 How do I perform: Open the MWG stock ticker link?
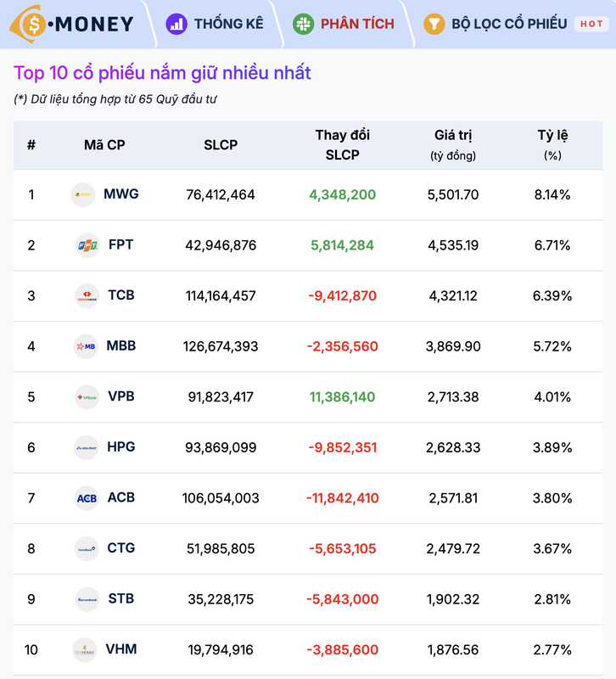point(121,194)
